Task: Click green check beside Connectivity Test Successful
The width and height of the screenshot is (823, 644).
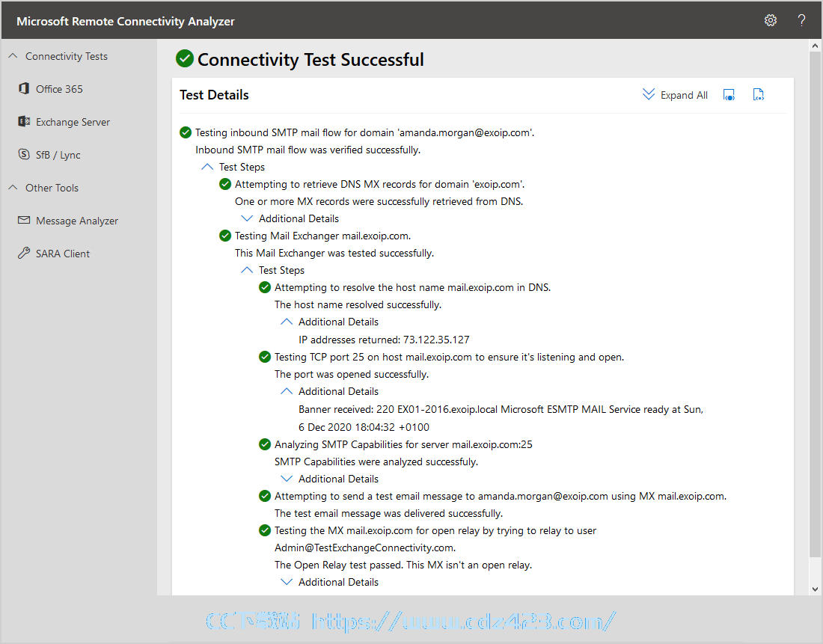Action: (185, 59)
